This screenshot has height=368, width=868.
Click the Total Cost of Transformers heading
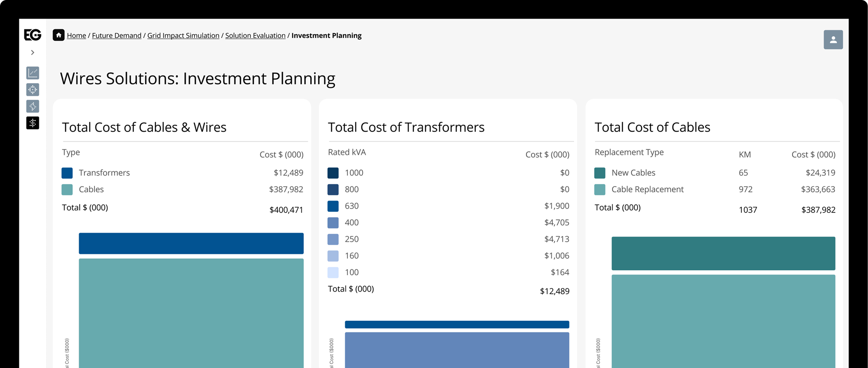[406, 127]
